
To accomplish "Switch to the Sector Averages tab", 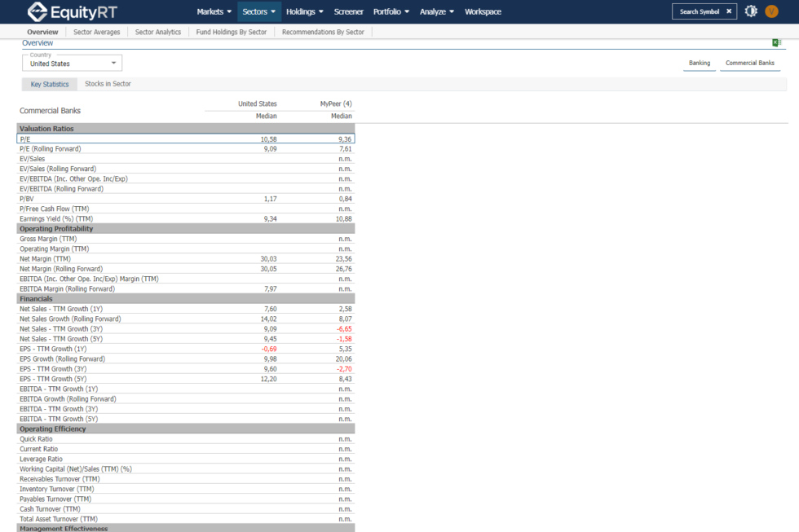I will click(96, 32).
